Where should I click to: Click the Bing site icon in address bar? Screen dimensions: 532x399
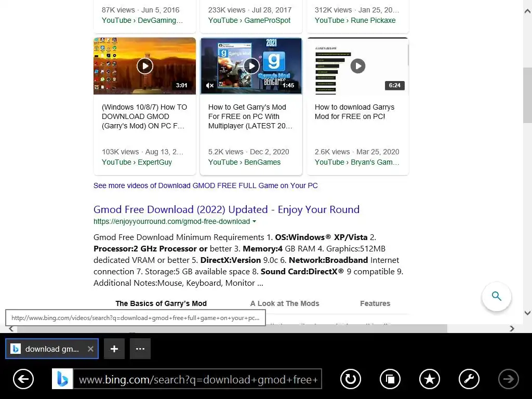[x=62, y=379]
